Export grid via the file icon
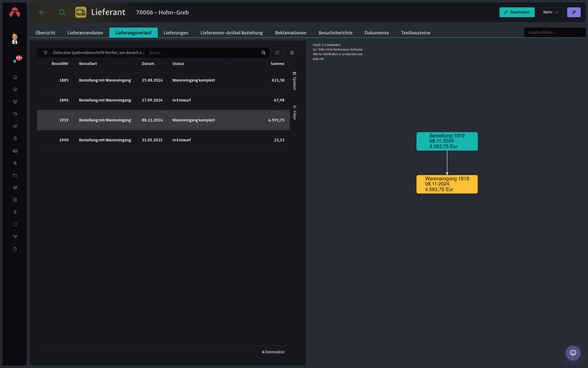588x368 pixels. tap(292, 53)
